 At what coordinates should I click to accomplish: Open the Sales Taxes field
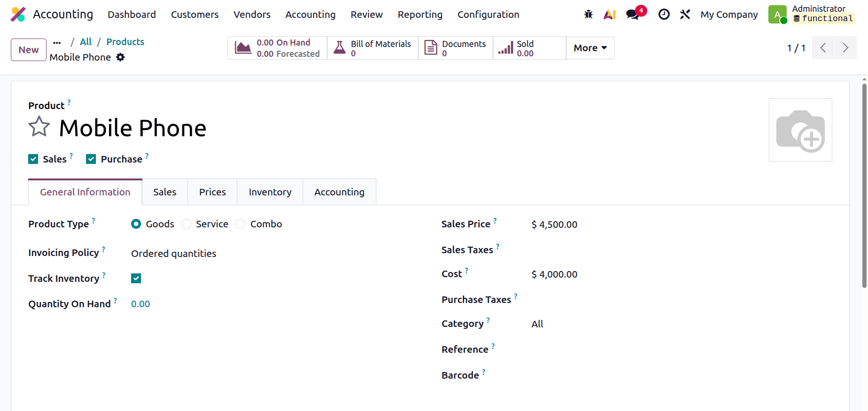[x=681, y=250]
